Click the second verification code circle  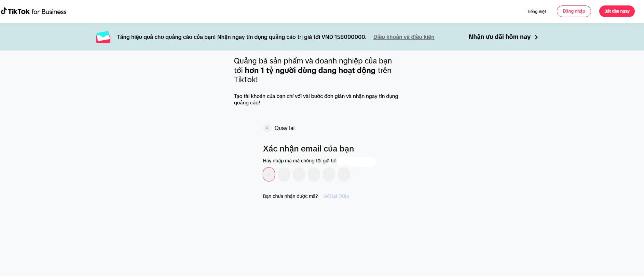click(x=284, y=174)
